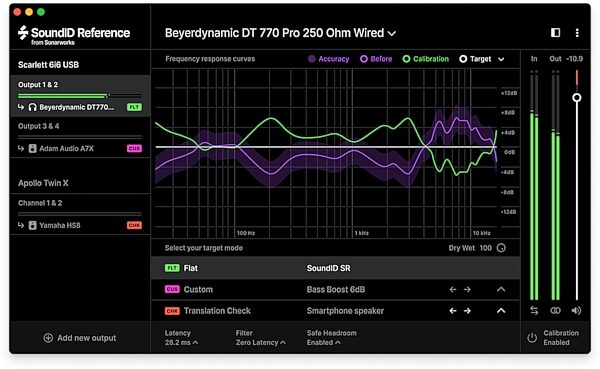
Task: Click the FLT badge in Flat row
Action: 172,268
